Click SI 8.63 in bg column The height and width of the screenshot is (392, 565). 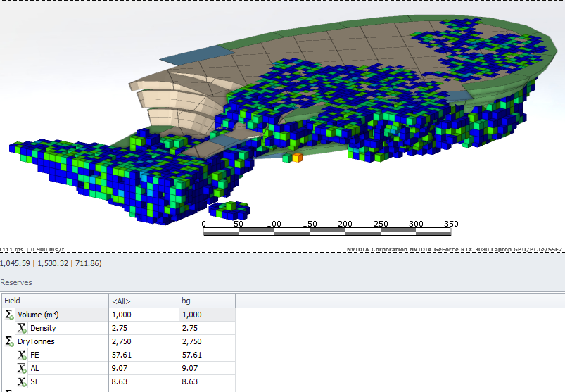click(x=207, y=381)
